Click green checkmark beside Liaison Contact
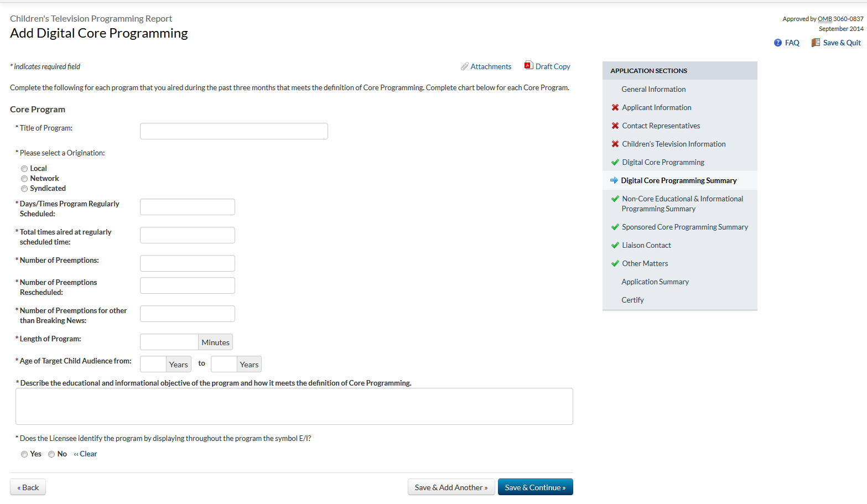867x504 pixels. (615, 246)
